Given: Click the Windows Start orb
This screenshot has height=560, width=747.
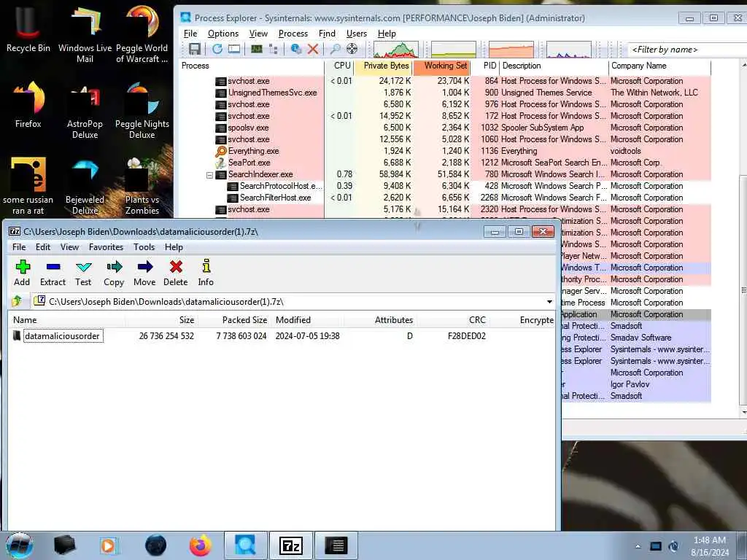Looking at the screenshot, I should pos(20,545).
